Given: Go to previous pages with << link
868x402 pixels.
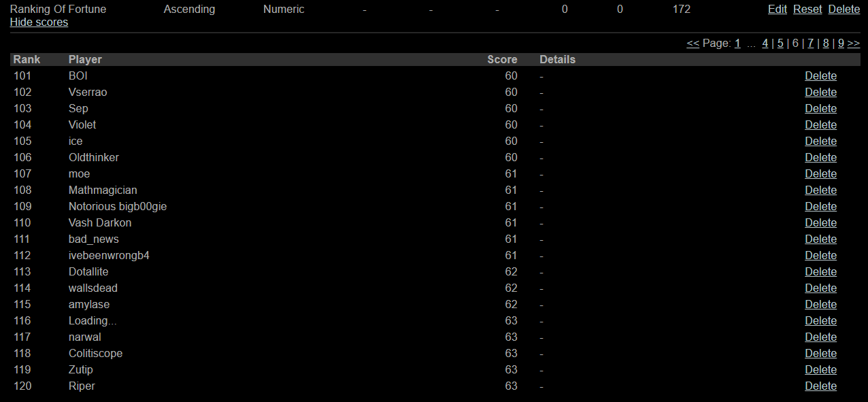Looking at the screenshot, I should point(693,44).
